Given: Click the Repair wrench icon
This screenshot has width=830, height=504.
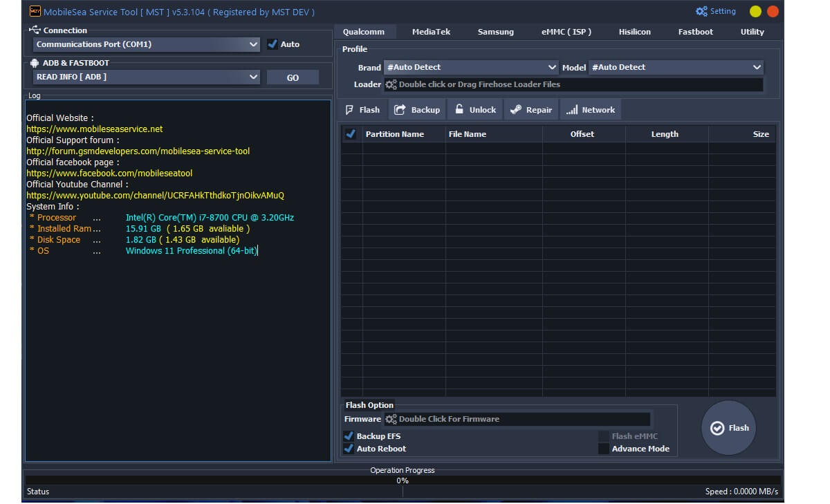Looking at the screenshot, I should coord(515,110).
